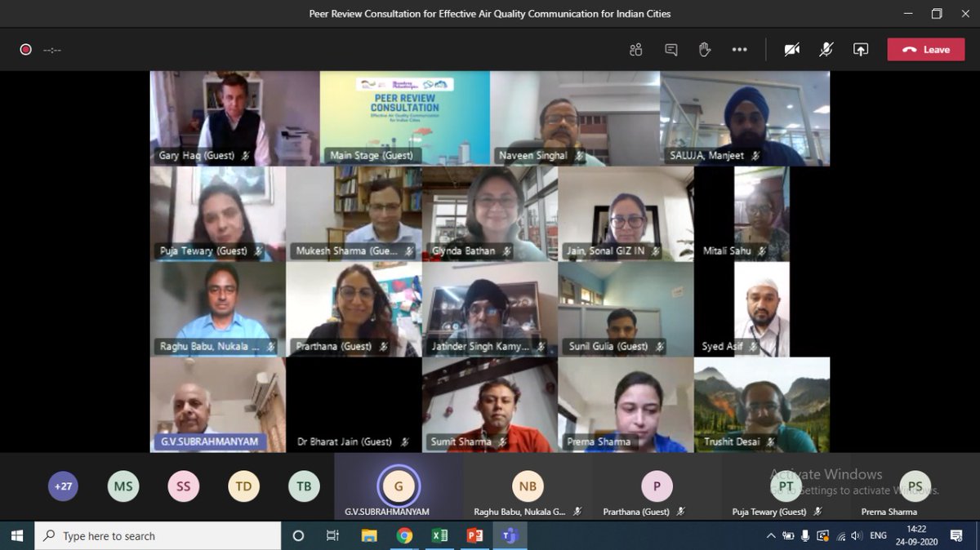Switch to Excel in the taskbar
This screenshot has width=980, height=550.
(x=439, y=536)
